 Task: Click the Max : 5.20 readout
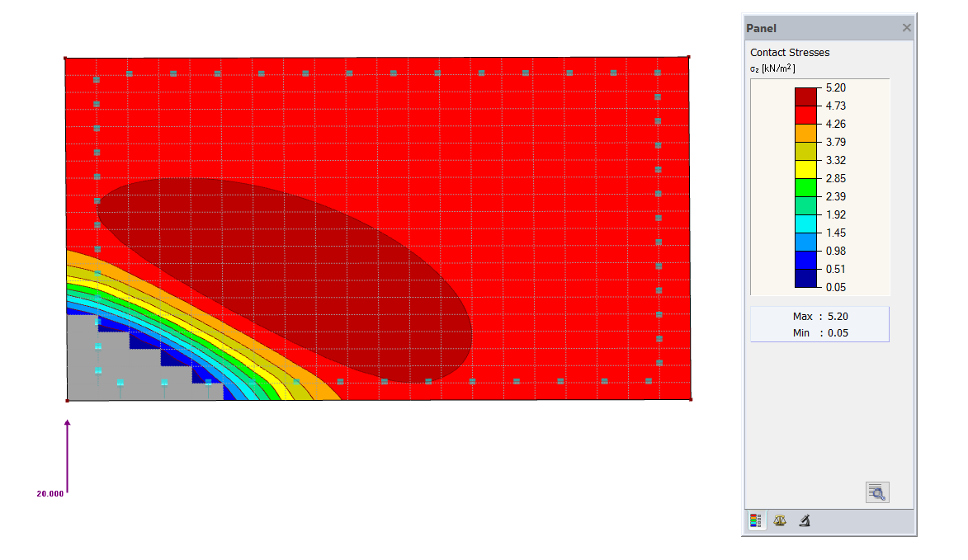click(820, 317)
